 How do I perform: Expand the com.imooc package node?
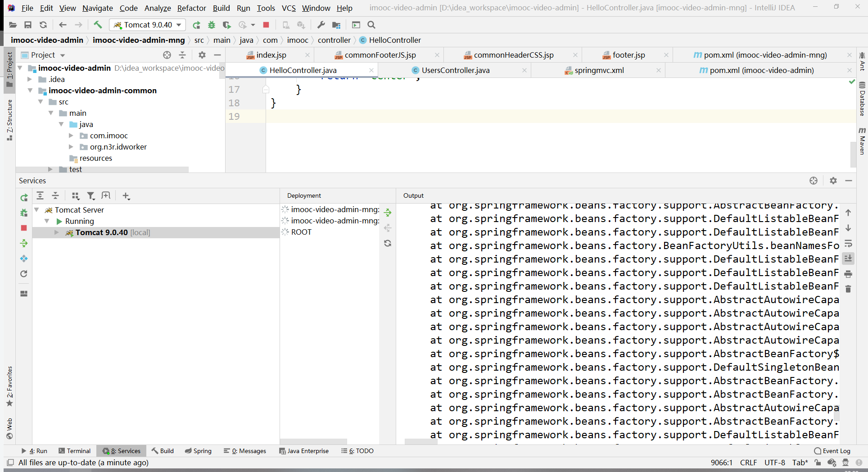click(x=71, y=136)
